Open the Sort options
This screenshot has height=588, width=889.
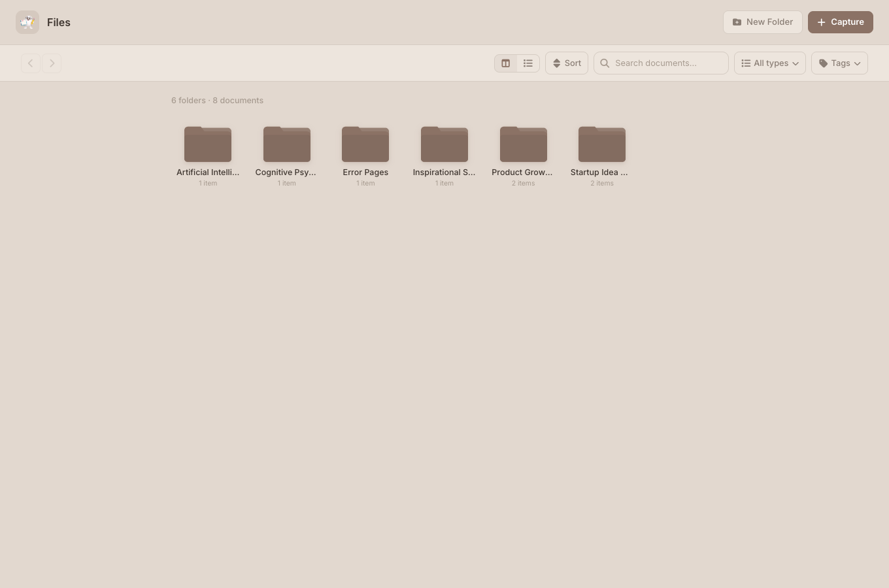click(566, 63)
